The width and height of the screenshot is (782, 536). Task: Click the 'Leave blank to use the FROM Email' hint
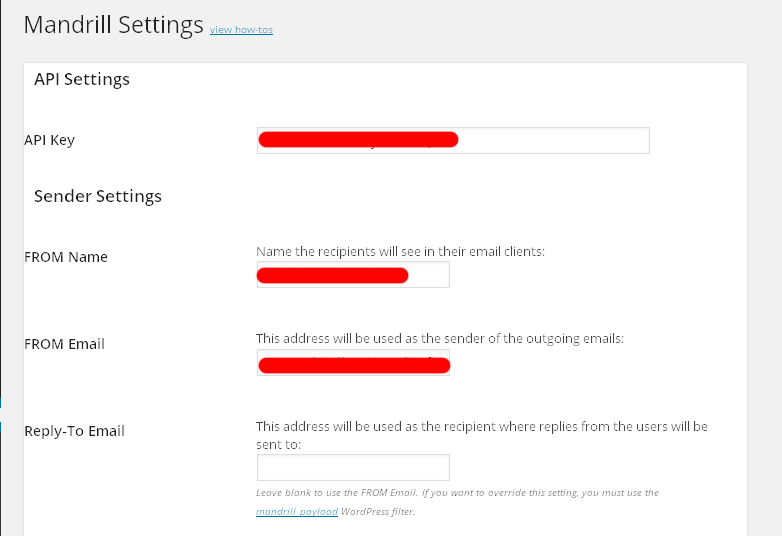457,493
